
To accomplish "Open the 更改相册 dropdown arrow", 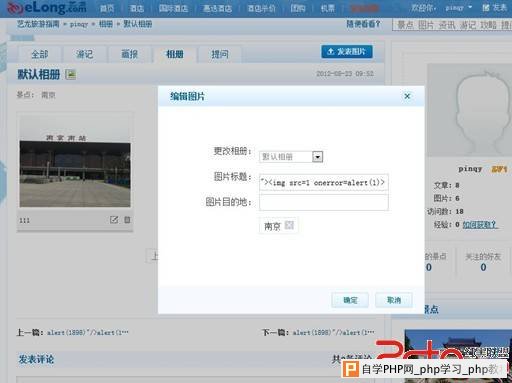I will [317, 157].
